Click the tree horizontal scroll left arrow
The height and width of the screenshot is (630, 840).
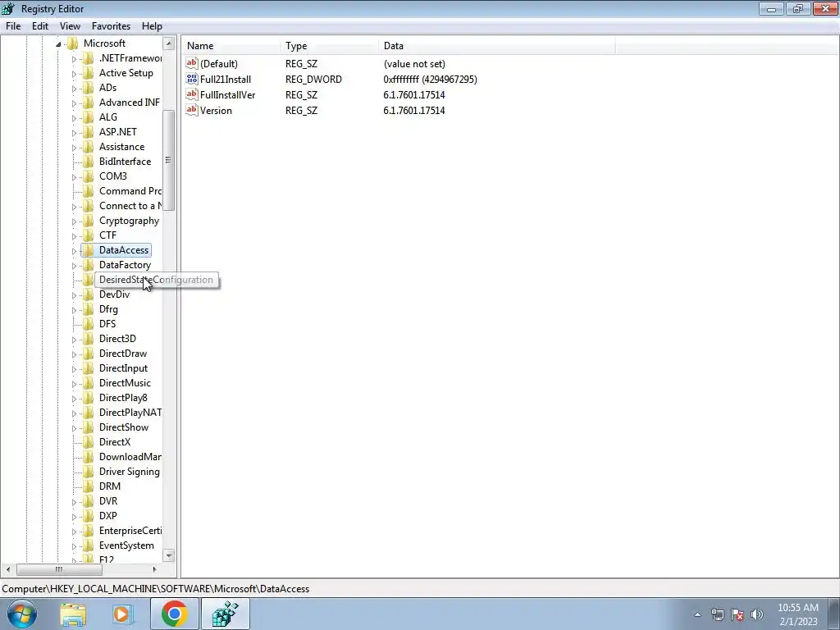click(x=7, y=569)
